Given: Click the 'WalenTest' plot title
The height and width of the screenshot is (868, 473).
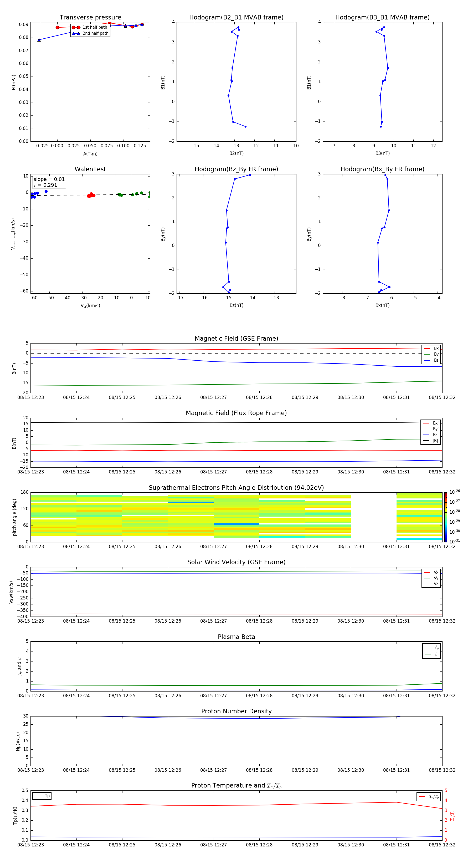Looking at the screenshot, I should [90, 169].
